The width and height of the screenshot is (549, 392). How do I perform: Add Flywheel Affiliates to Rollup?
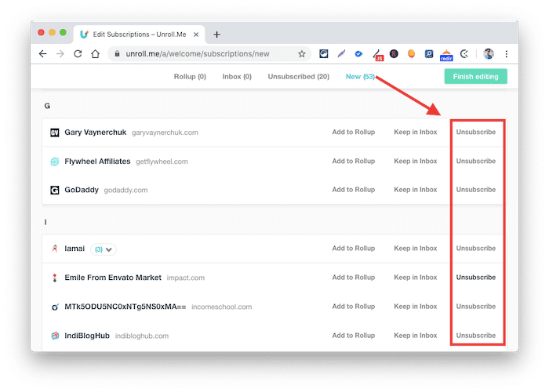coord(354,162)
